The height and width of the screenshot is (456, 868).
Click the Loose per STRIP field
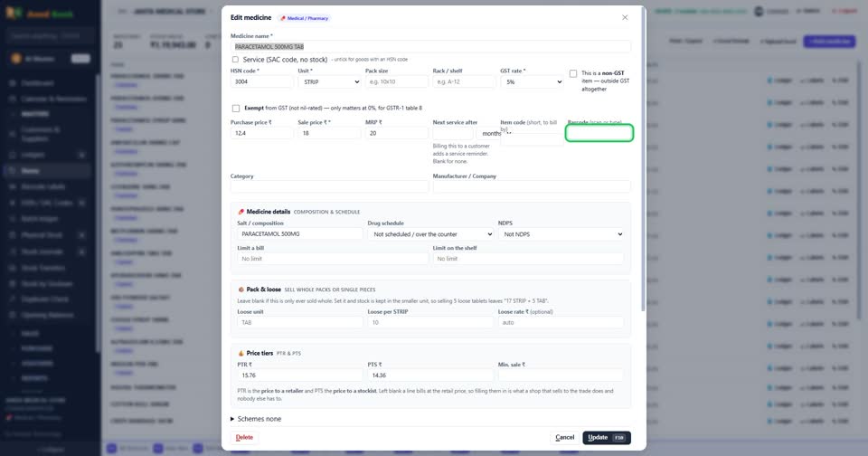[430, 322]
